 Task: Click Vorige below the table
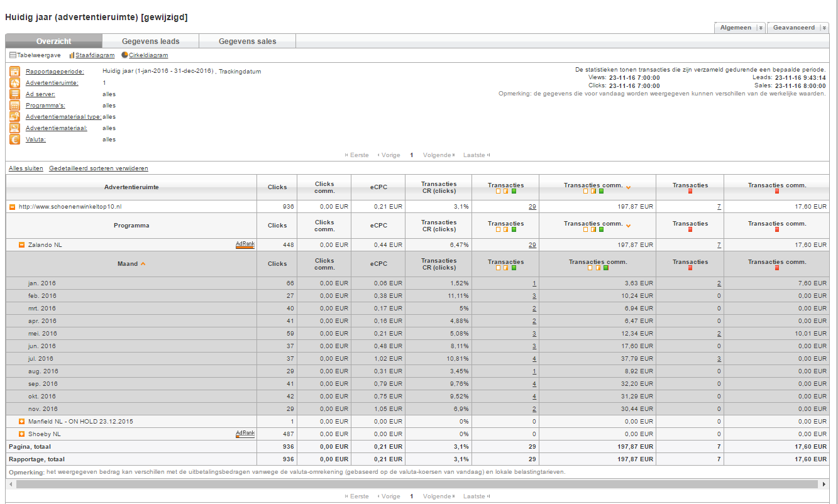390,496
